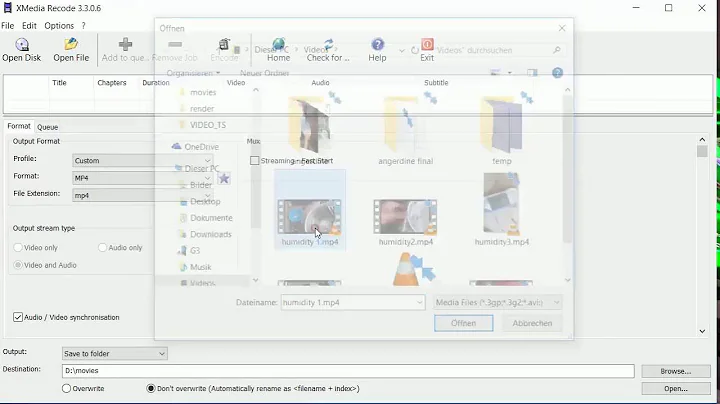Close the Öffnen dialog
This screenshot has height=404, width=720.
coord(562,28)
